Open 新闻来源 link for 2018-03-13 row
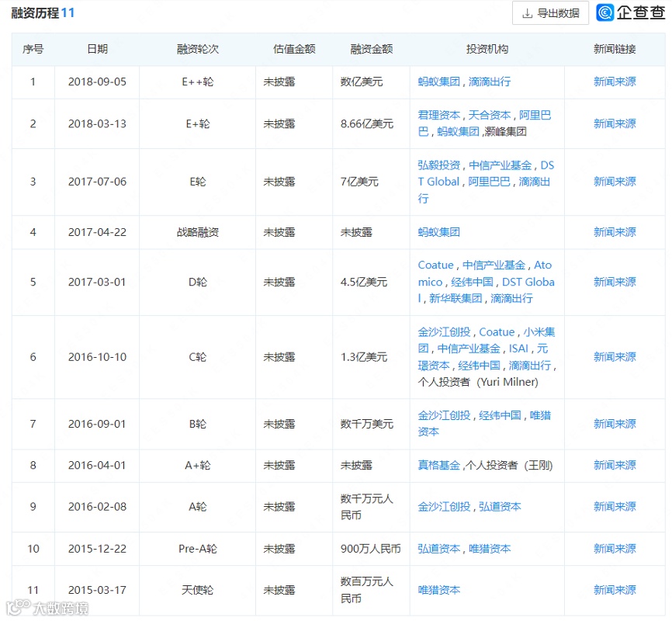The height and width of the screenshot is (621, 672). tap(615, 123)
